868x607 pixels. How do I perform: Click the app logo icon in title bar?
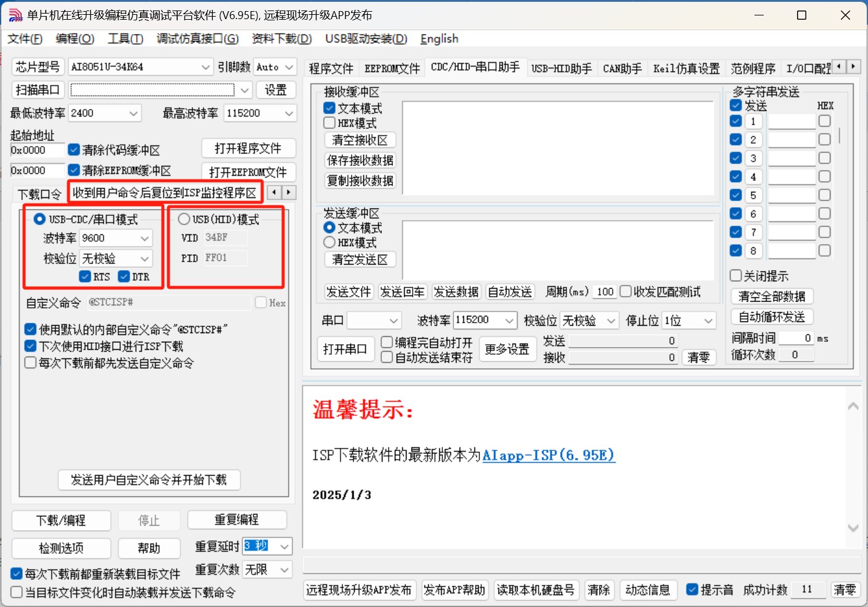[x=15, y=15]
